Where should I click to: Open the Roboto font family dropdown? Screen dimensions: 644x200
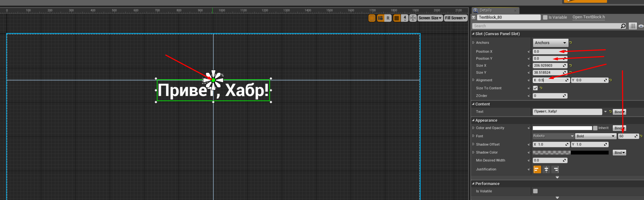pos(553,136)
